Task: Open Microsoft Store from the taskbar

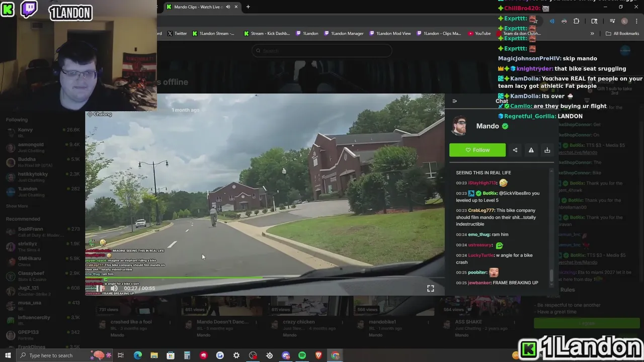Action: click(x=171, y=355)
